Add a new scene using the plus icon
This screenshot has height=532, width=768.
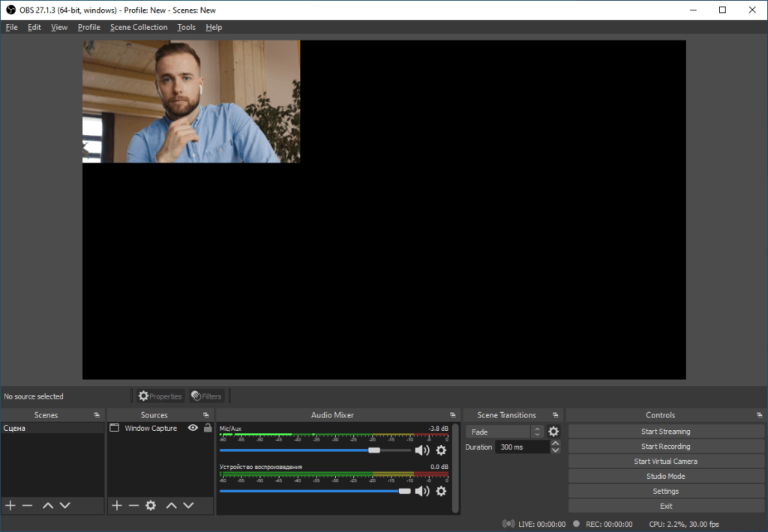(10, 505)
